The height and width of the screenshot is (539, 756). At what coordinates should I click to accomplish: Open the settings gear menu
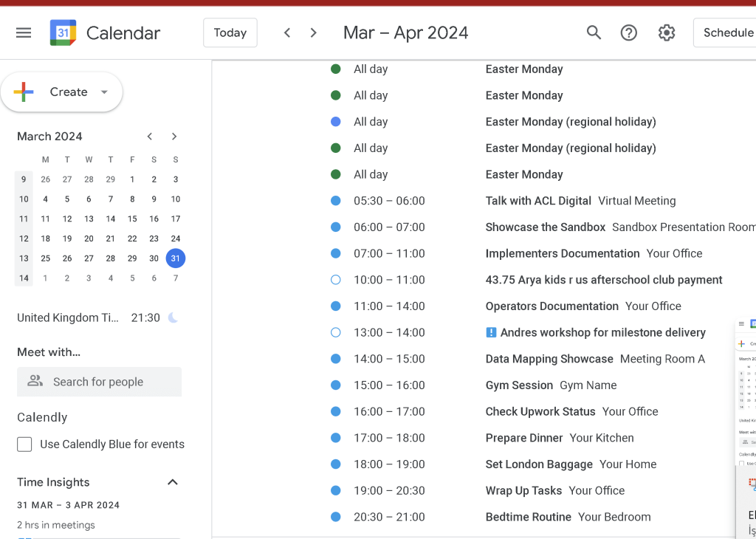point(667,32)
